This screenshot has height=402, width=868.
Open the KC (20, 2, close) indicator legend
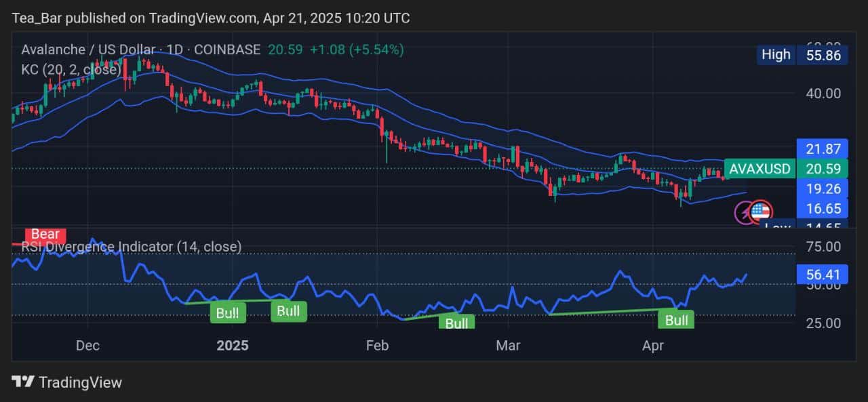[71, 68]
